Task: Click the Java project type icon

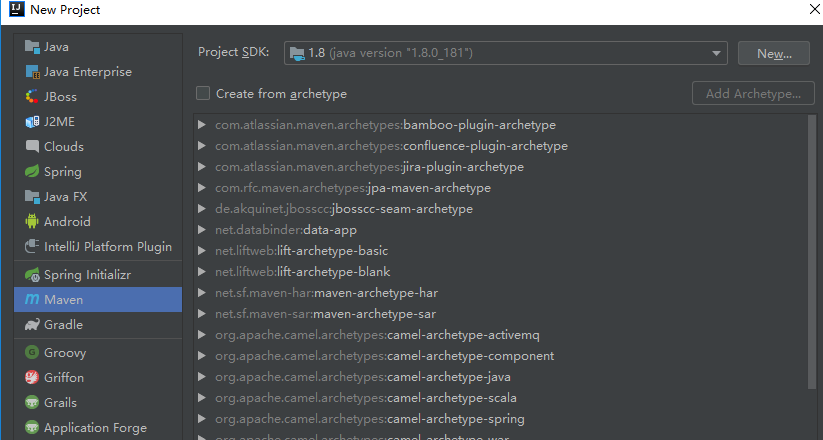Action: coord(32,47)
